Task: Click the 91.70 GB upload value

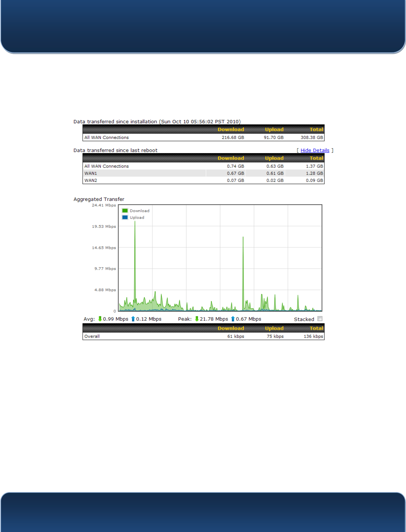Action: [274, 137]
